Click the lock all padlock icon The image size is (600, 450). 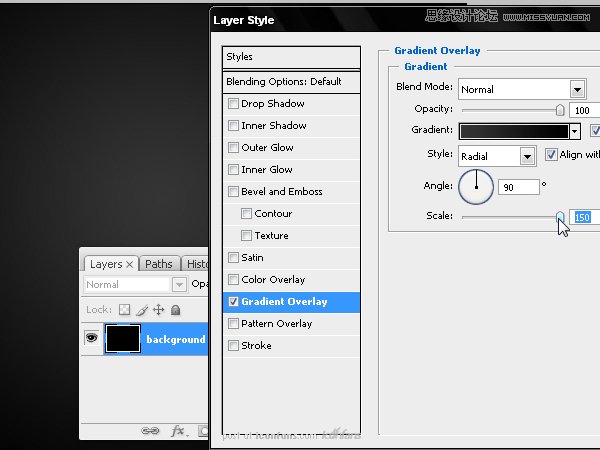(x=176, y=310)
